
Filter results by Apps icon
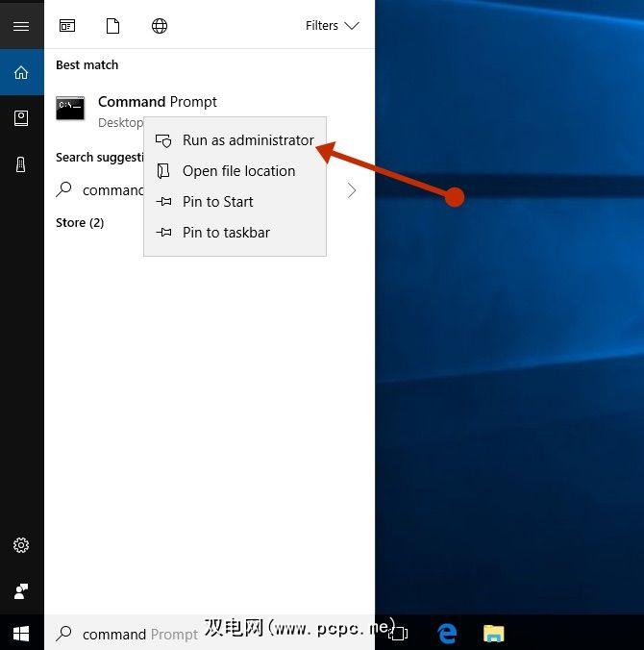point(67,26)
